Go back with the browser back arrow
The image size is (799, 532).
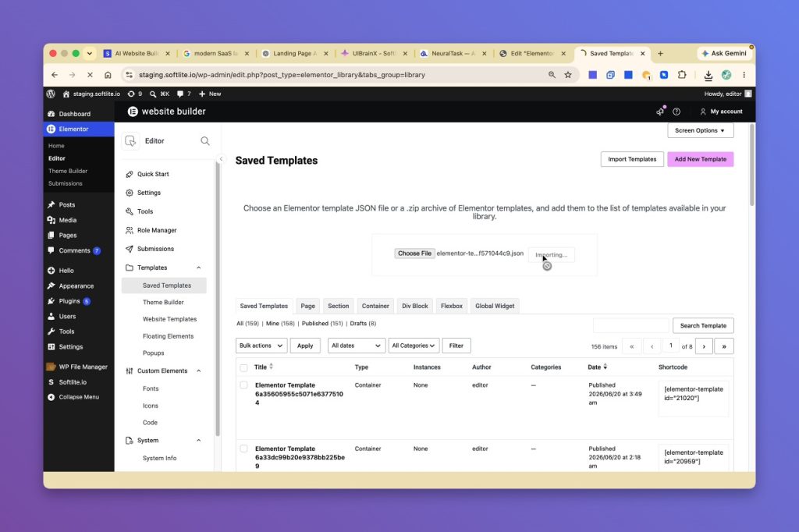coord(55,75)
